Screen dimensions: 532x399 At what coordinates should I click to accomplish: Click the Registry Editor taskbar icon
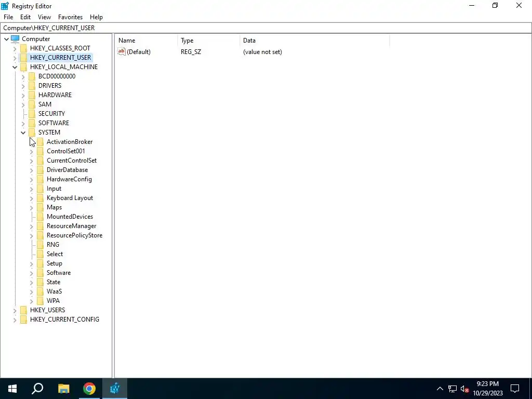click(115, 389)
